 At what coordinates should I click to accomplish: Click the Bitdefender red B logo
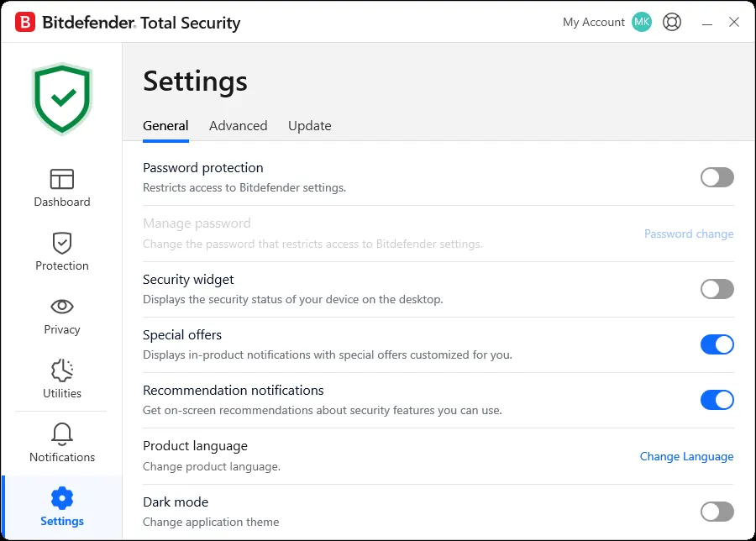click(25, 22)
